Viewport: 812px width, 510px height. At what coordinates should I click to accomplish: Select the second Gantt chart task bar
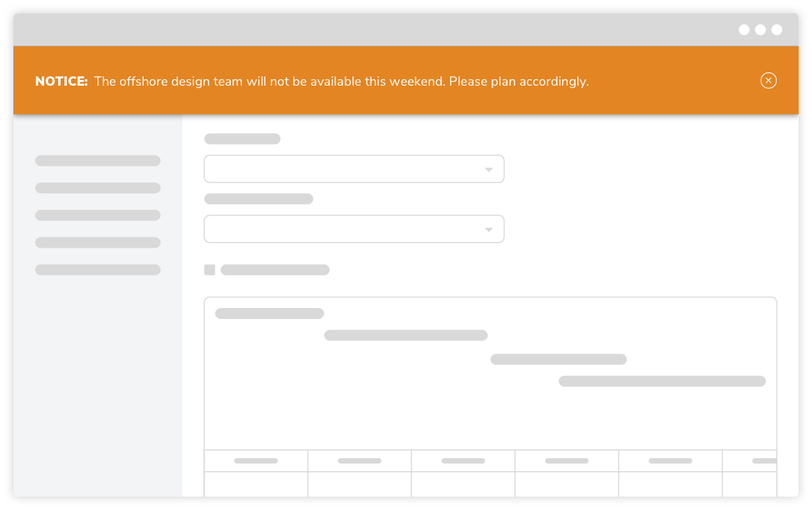(405, 336)
